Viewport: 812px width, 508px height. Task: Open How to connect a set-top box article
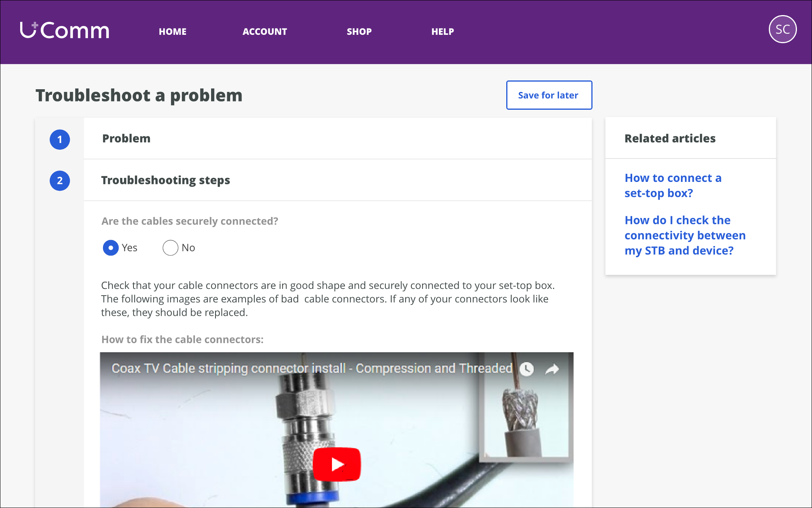(x=673, y=185)
